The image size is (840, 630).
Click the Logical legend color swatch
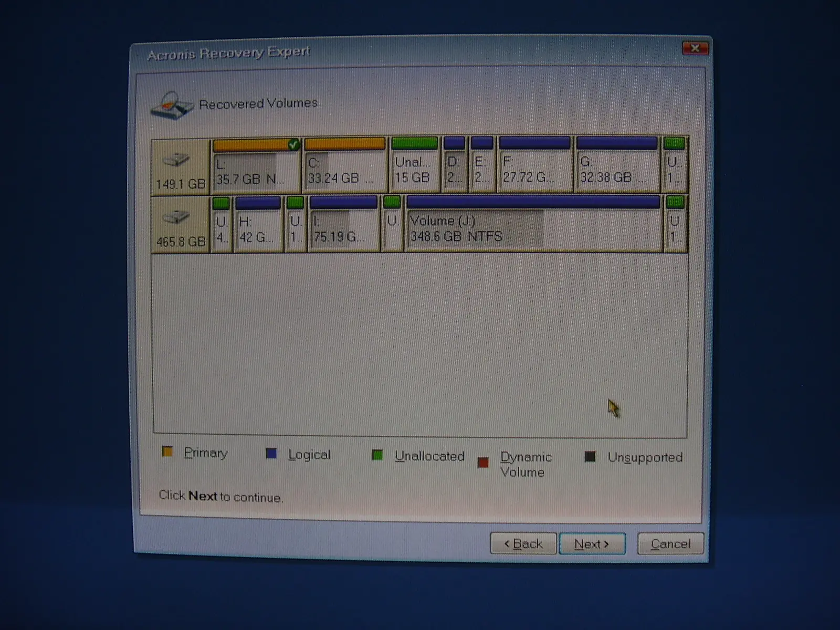271,453
